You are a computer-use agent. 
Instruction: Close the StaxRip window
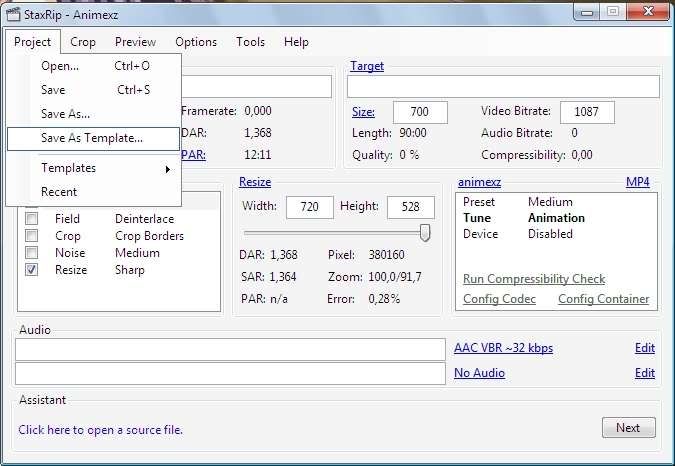(648, 11)
